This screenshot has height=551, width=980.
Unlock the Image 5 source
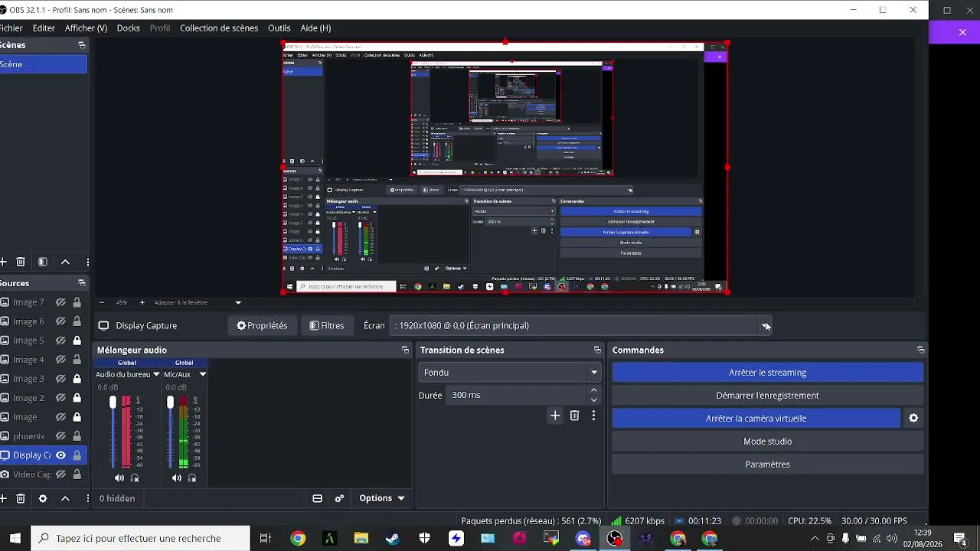(x=77, y=341)
